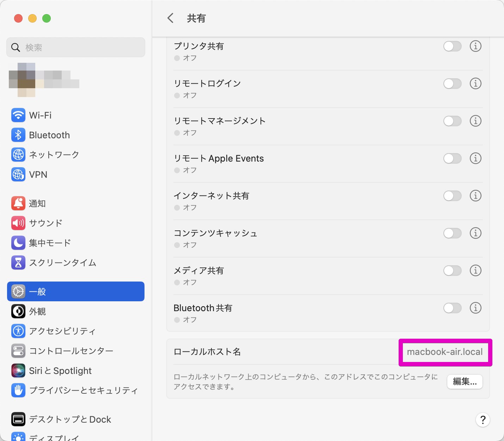Turn on Remote Login (リモートログイン) switch
504x441 pixels.
[x=452, y=84]
